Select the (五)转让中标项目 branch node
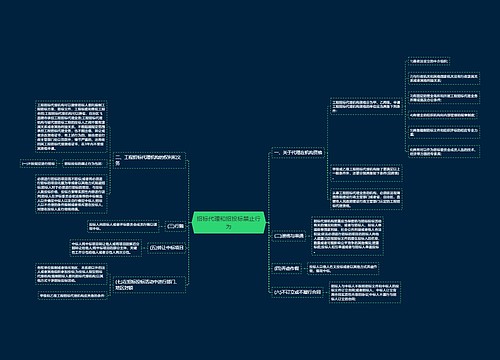 167,248
